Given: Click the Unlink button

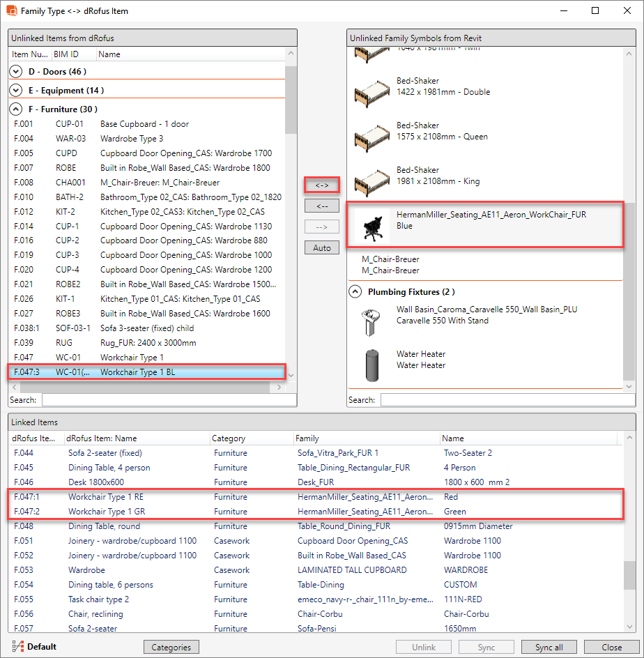Looking at the screenshot, I should [x=423, y=647].
